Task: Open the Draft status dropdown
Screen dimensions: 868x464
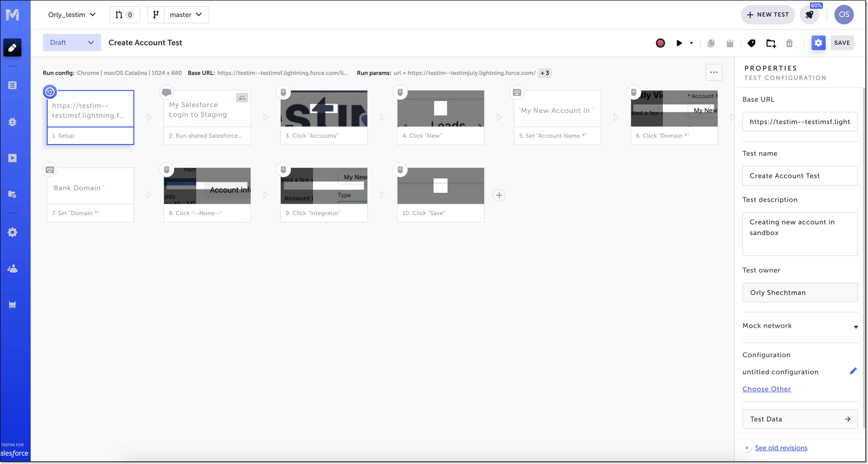Action: coord(72,42)
